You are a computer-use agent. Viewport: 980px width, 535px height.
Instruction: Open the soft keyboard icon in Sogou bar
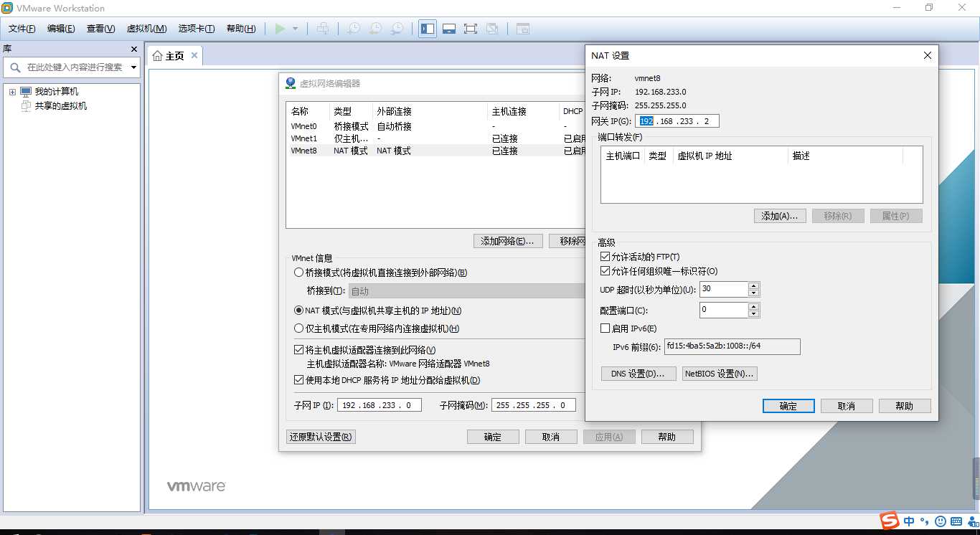click(956, 521)
